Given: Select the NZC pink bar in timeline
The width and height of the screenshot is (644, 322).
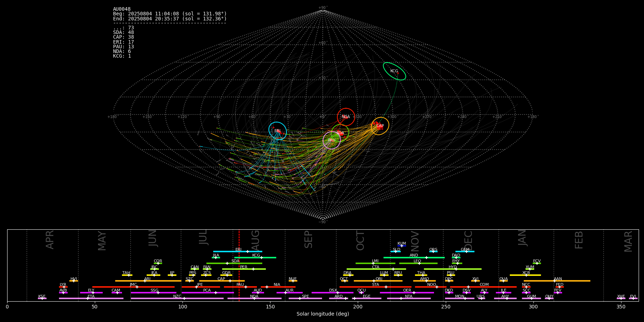Looking at the screenshot, I should point(177,298).
